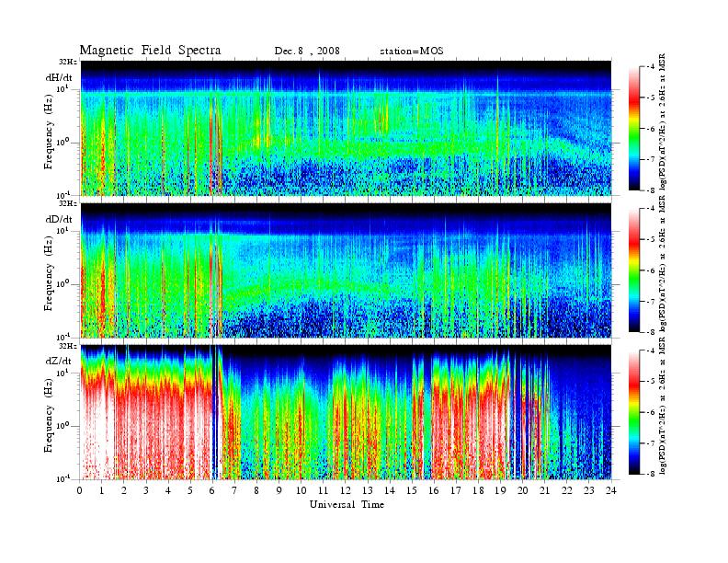This screenshot has width=728, height=563.
Task: Click the time axis tick label "14"
Action: [x=390, y=490]
